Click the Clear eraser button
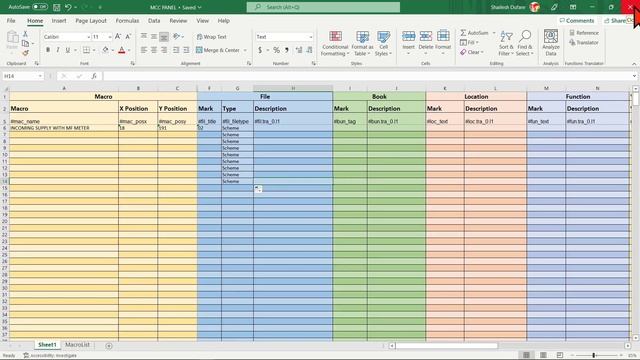 471,52
